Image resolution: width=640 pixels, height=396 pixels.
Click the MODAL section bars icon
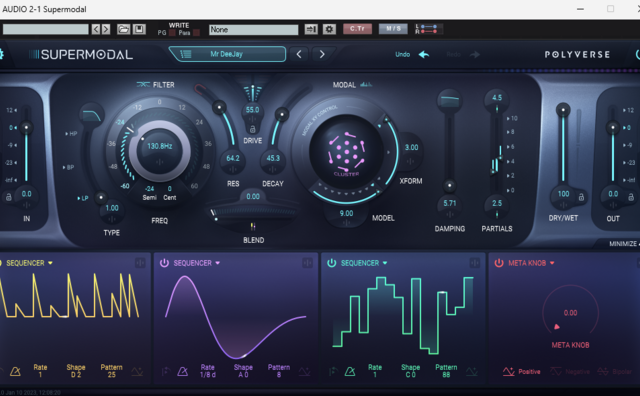[366, 85]
